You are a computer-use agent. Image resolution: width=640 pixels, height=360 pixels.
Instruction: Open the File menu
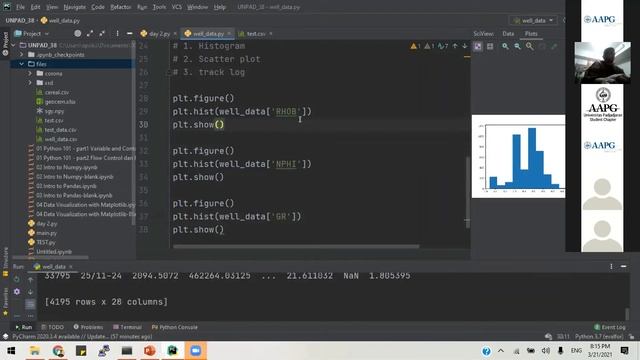20,7
